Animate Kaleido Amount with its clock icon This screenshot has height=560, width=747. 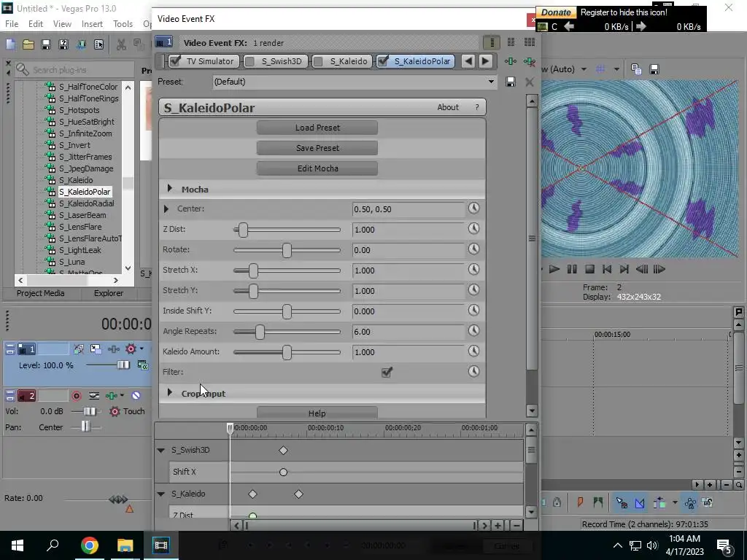pyautogui.click(x=473, y=351)
